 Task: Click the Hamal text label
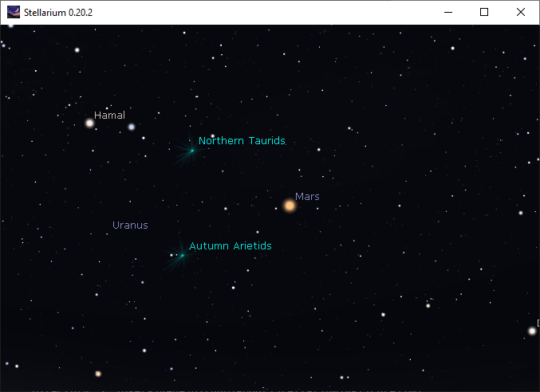click(x=109, y=116)
